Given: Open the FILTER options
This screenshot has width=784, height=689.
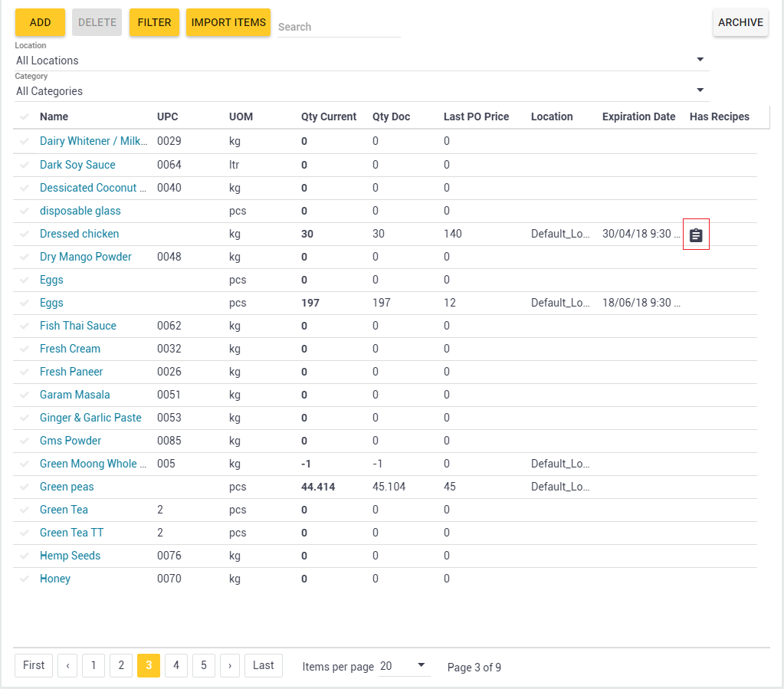Looking at the screenshot, I should [x=153, y=22].
